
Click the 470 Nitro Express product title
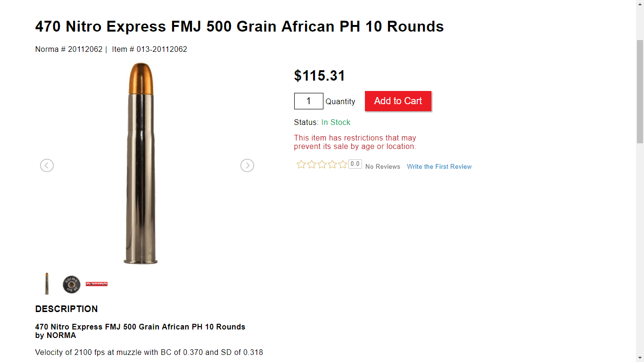(x=239, y=26)
